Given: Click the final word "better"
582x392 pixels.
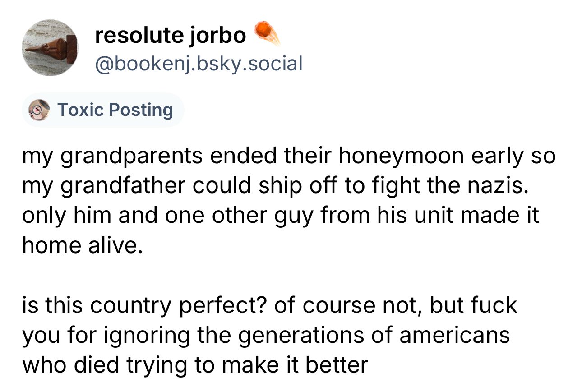Looking at the screenshot, I should (x=337, y=365).
